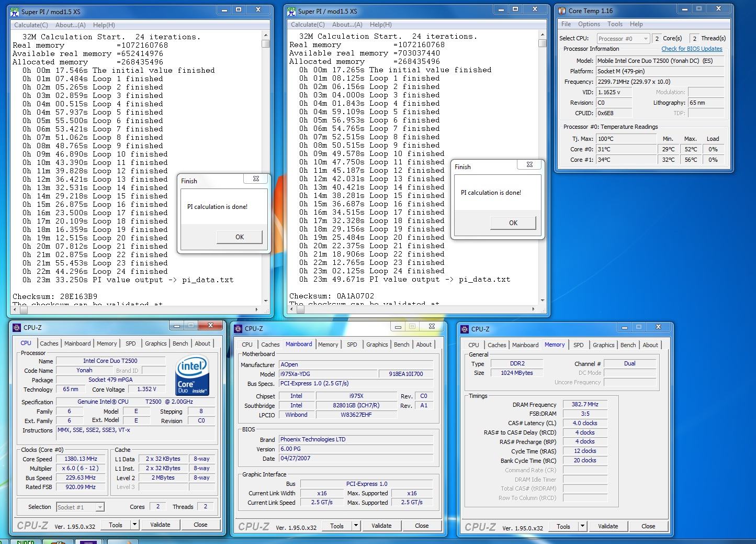Click Validate in the CPU-Z Memory window
The image size is (756, 544).
tap(608, 526)
